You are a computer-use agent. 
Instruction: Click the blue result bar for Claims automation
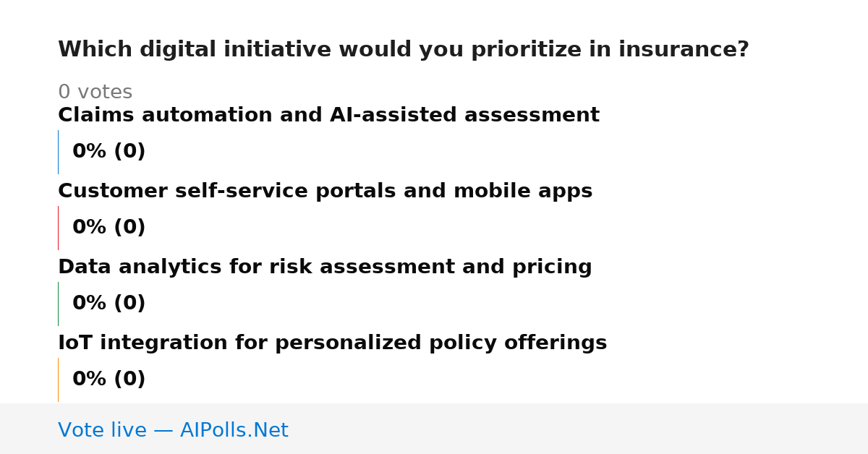coord(58,152)
